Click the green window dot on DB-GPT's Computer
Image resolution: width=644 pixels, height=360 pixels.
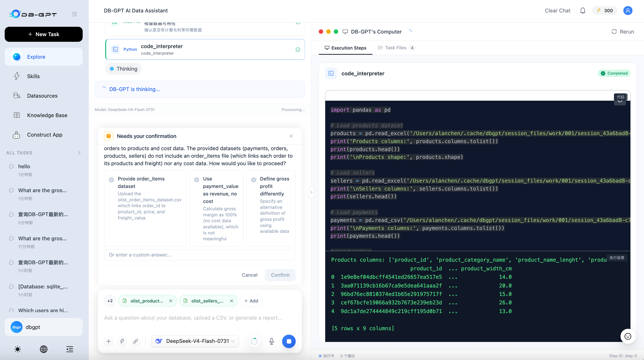(336, 31)
